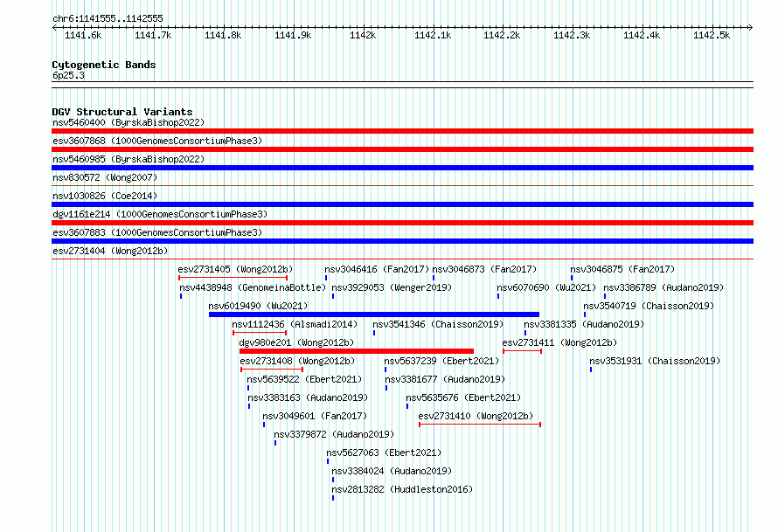
Task: Click the 1141.6k ruler position label
Action: point(83,35)
